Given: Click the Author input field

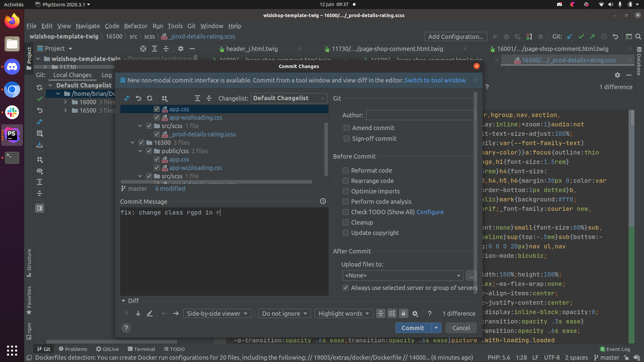Looking at the screenshot, I should pos(421,115).
